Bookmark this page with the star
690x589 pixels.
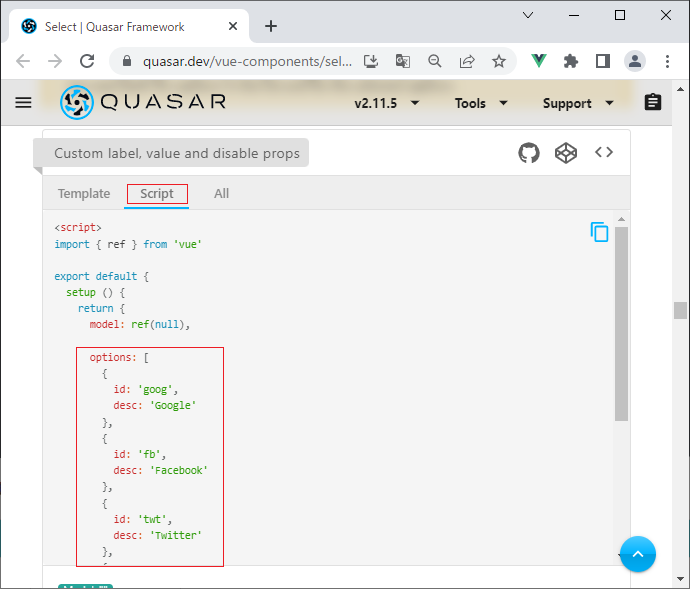click(499, 61)
